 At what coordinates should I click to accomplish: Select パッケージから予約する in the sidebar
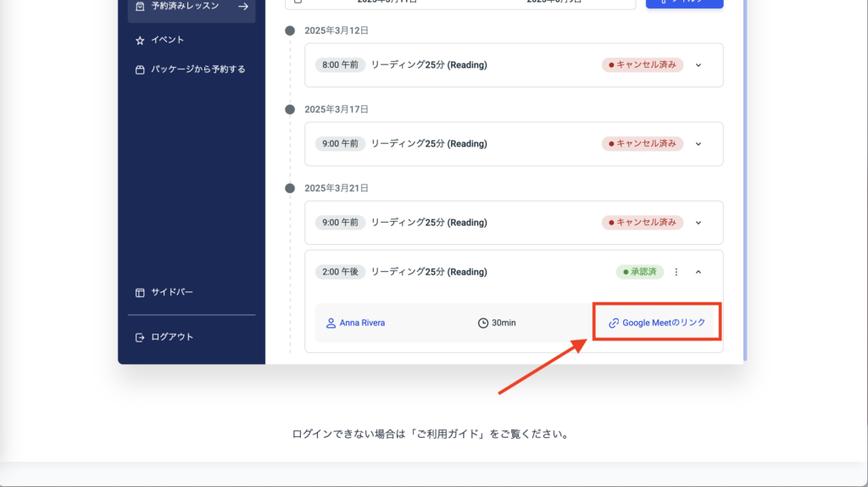[x=198, y=69]
